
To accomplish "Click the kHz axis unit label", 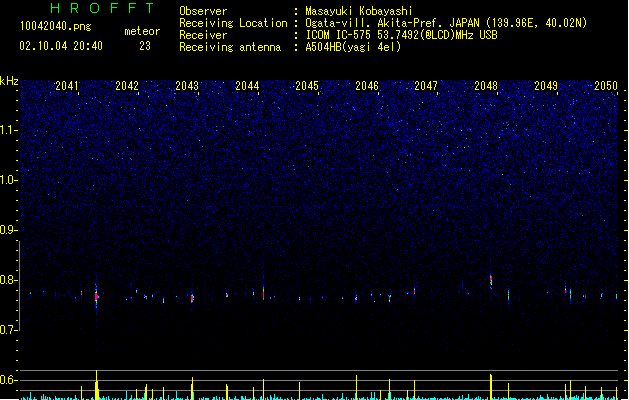I will (9, 81).
